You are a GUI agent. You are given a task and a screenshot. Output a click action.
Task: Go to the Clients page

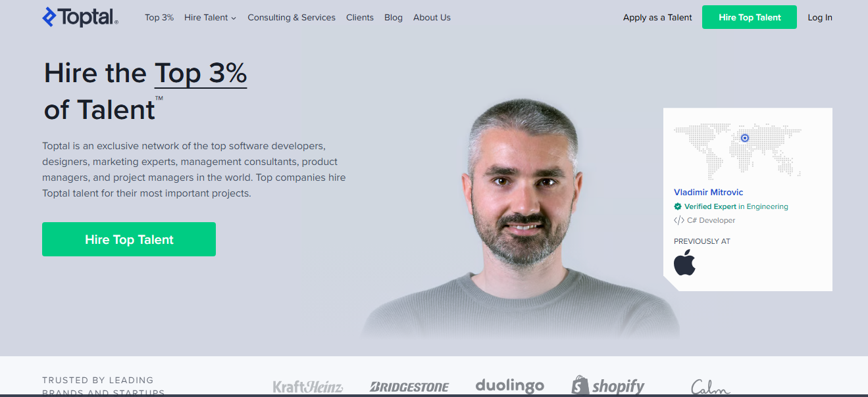[360, 18]
